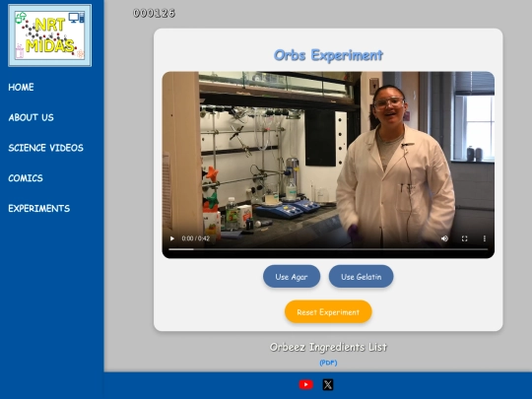Viewport: 532px width, 399px height.
Task: Choose the Use Gelatin button
Action: 361,277
